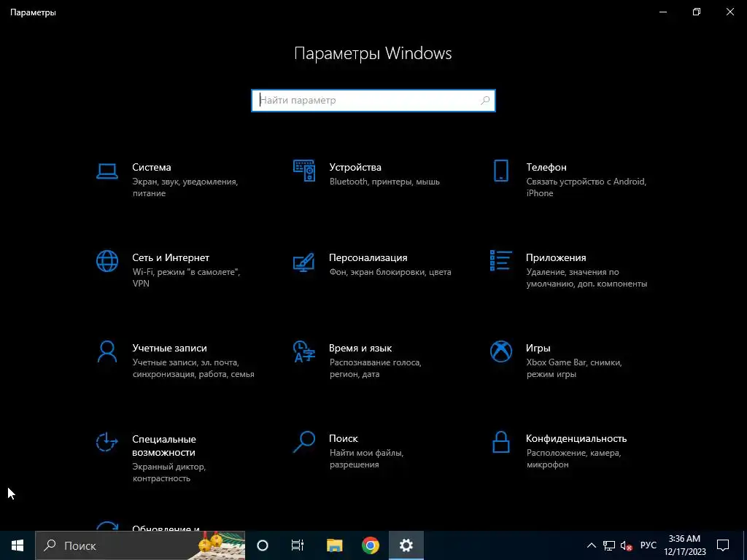
Task: Click text 'Фон, экран блокировки, цвета'
Action: [390, 272]
